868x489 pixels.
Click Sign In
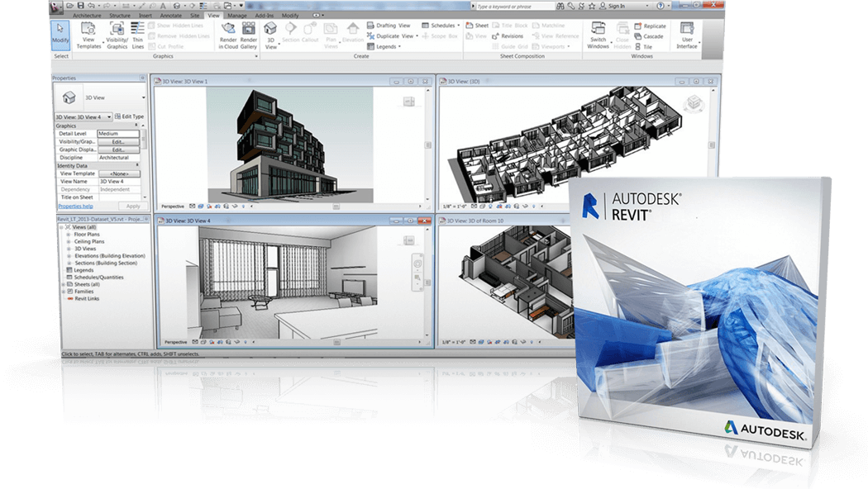613,6
